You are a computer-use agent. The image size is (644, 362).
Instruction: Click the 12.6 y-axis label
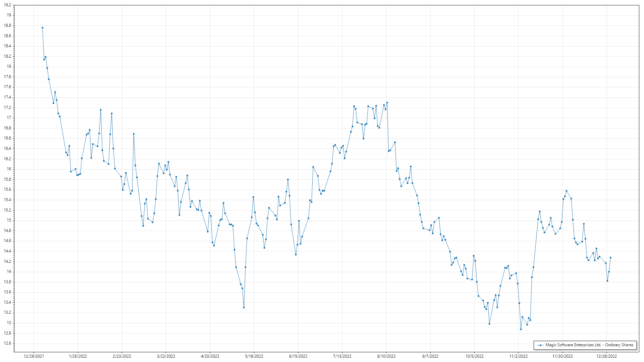[x=7, y=343]
